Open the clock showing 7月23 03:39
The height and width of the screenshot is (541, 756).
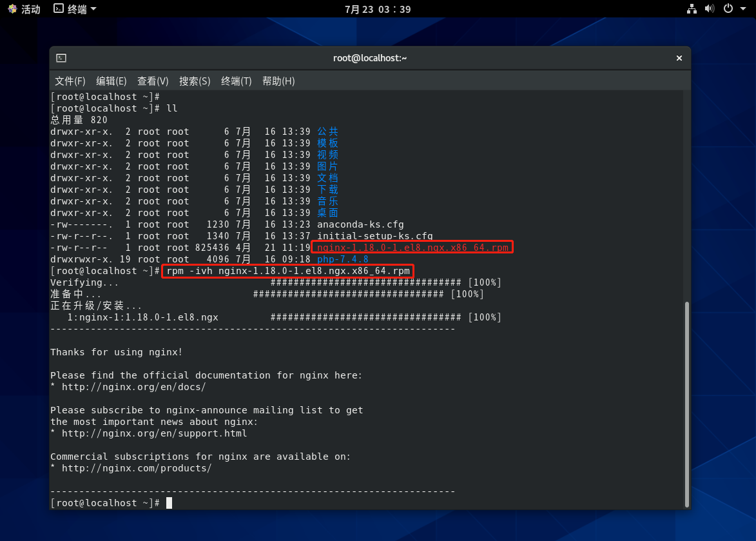point(378,9)
